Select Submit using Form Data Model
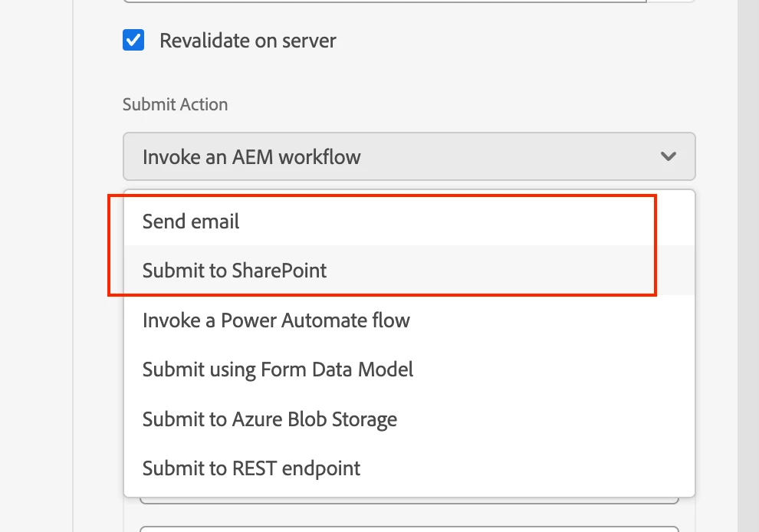The width and height of the screenshot is (759, 532). click(278, 369)
